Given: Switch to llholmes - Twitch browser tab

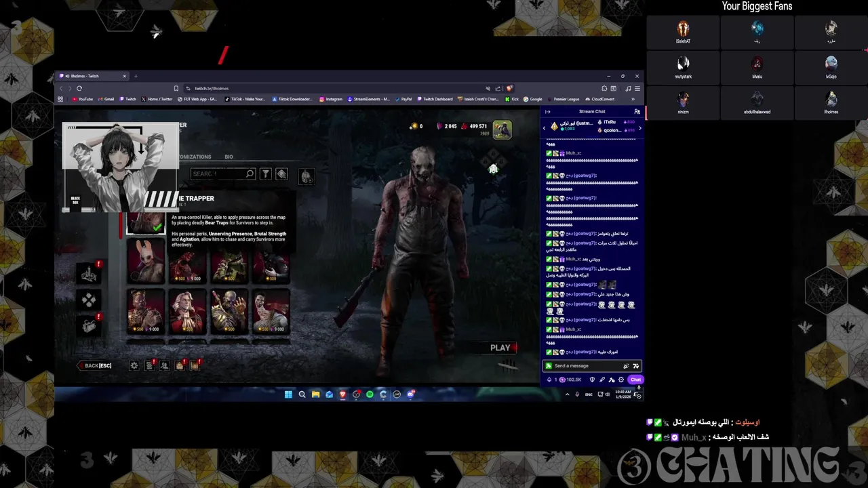Looking at the screenshot, I should coord(92,76).
